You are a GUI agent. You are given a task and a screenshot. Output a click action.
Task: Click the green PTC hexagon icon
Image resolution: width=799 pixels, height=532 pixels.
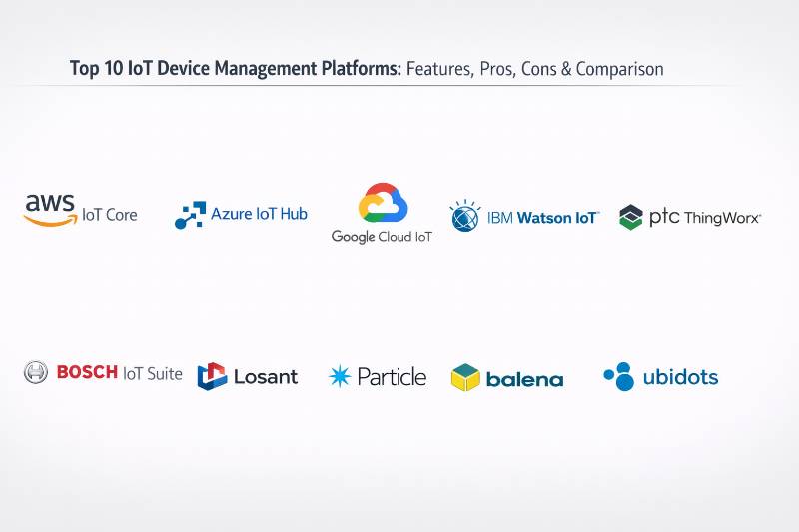coord(631,217)
